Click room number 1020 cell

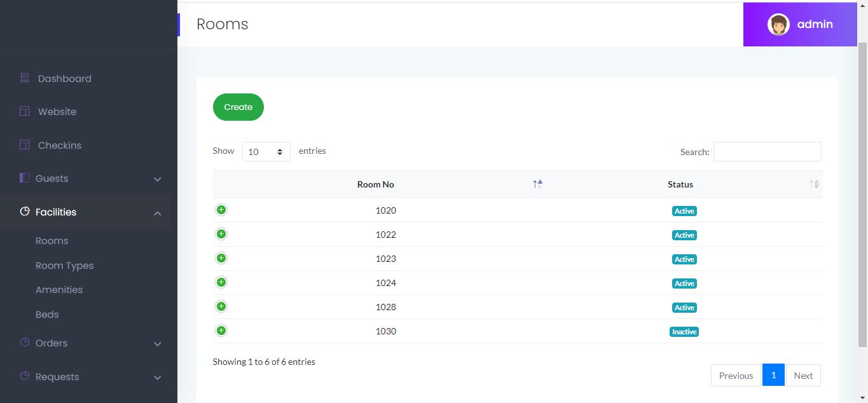coord(386,210)
